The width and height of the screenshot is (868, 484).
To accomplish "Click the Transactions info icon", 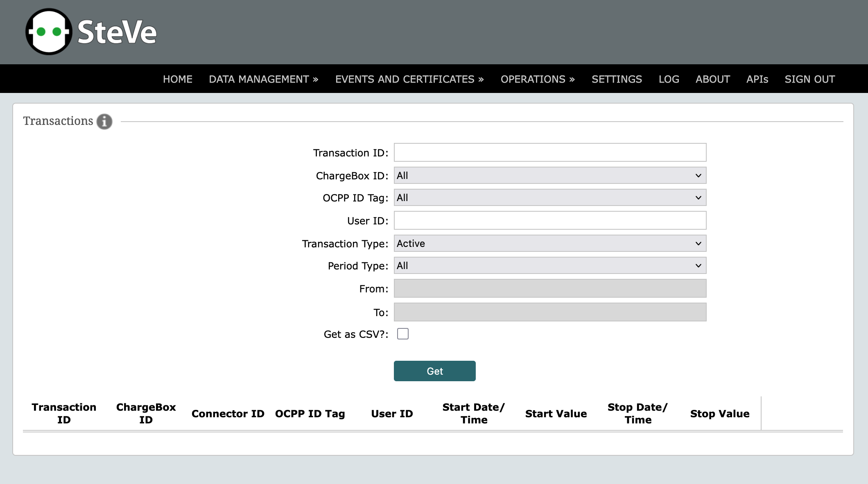I will click(104, 122).
